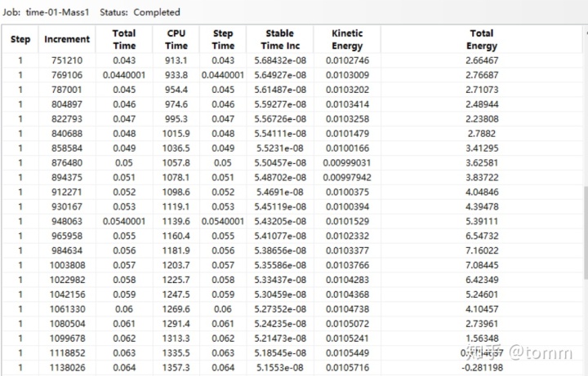588x376 pixels.
Task: Click stable time inc 5.4691e-08
Action: 280,192
